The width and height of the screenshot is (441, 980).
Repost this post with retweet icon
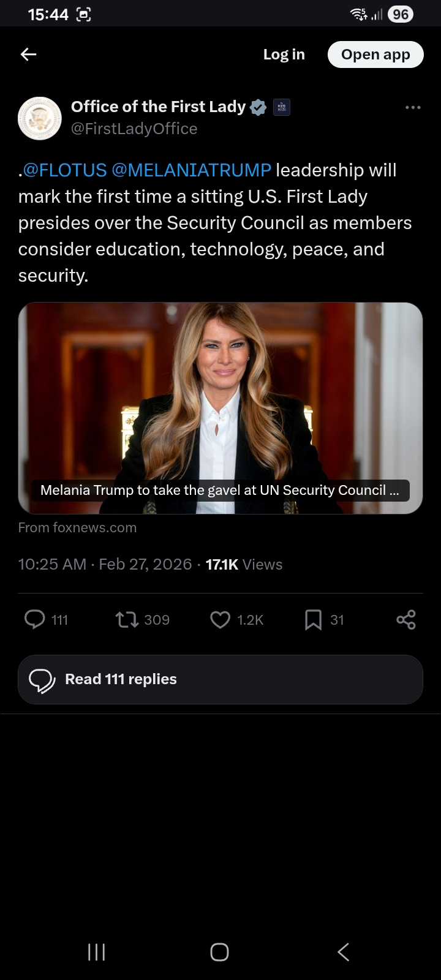(127, 619)
